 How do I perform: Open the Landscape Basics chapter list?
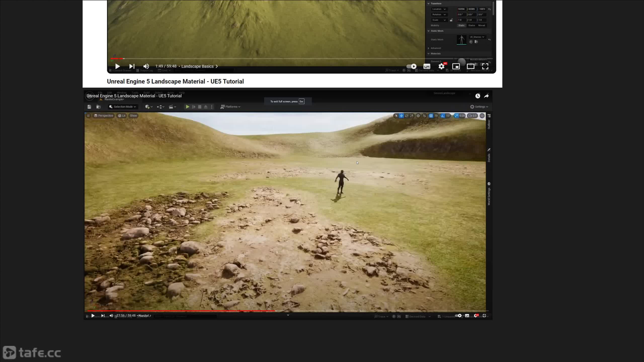pos(199,66)
